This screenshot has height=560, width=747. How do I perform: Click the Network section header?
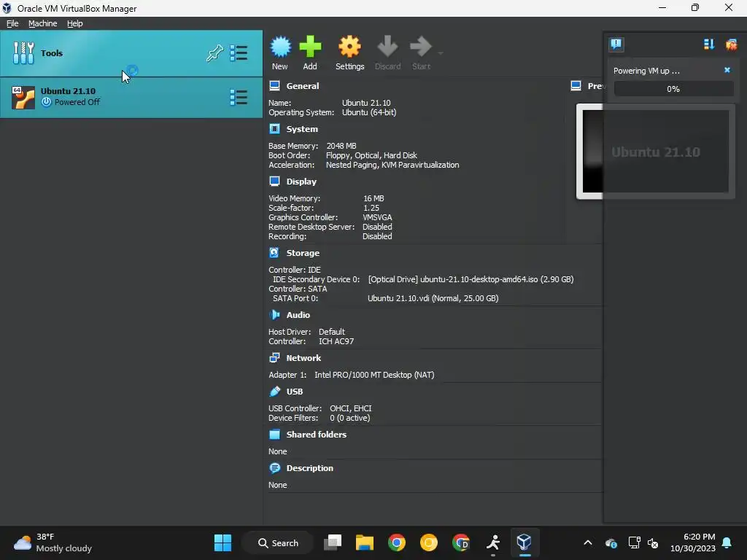tap(303, 357)
